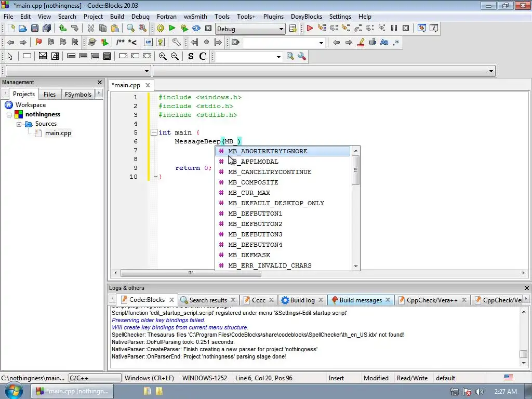This screenshot has width=532, height=399.
Task: Open the wxSmith menu
Action: click(x=195, y=17)
